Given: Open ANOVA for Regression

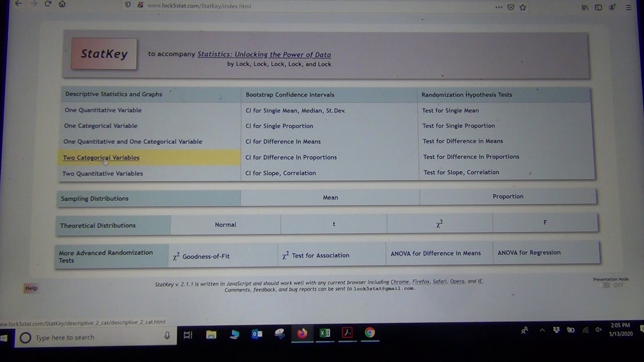Looking at the screenshot, I should point(529,252).
